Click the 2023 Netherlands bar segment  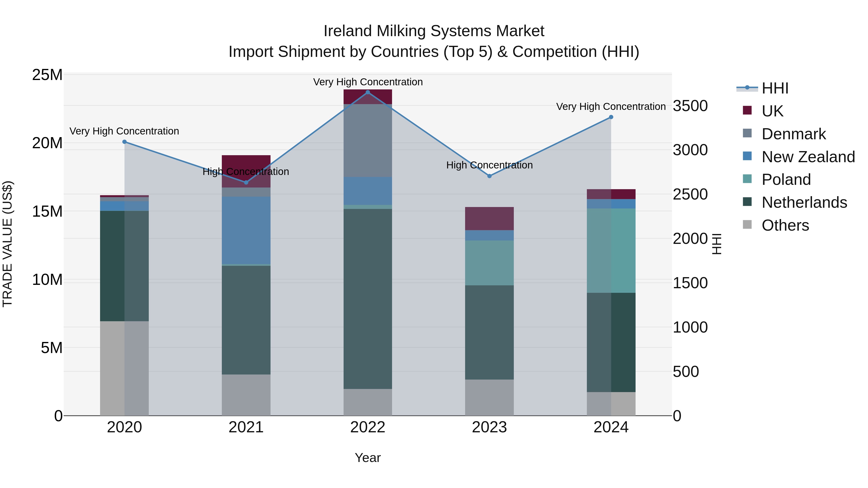click(x=489, y=333)
